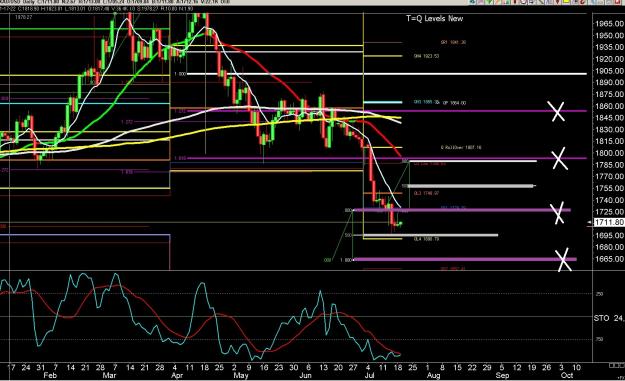625x381 pixels.
Task: Click the May month label
Action: (241, 375)
